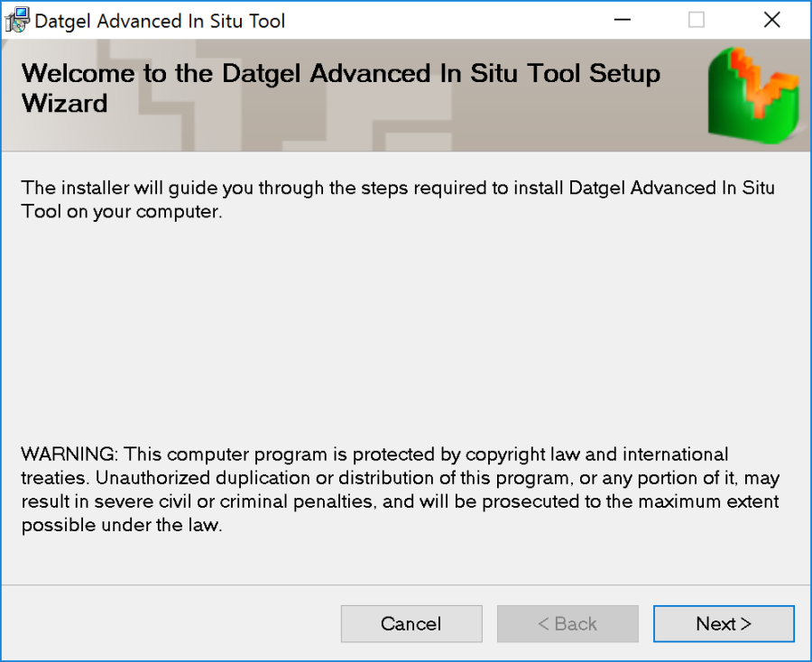This screenshot has width=812, height=662.
Task: Click the disabled Back button
Action: point(567,623)
